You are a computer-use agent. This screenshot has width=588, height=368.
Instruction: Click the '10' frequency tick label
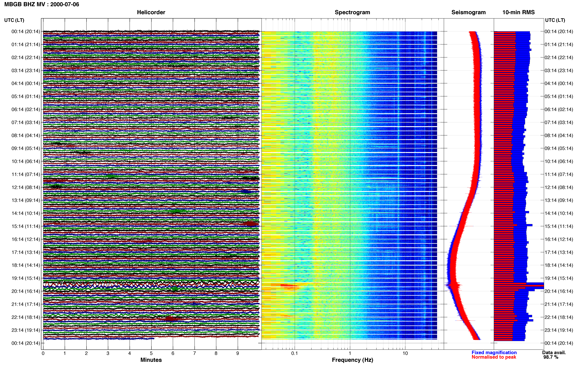[405, 353]
